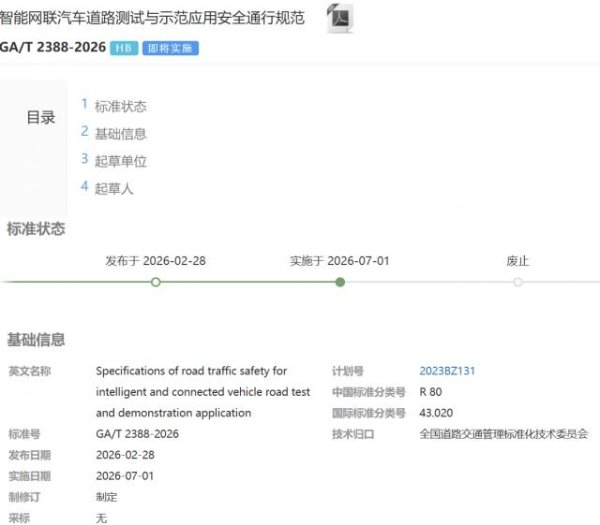
Task: Select the heading standard number GA/T 2388-2026
Action: tap(53, 47)
